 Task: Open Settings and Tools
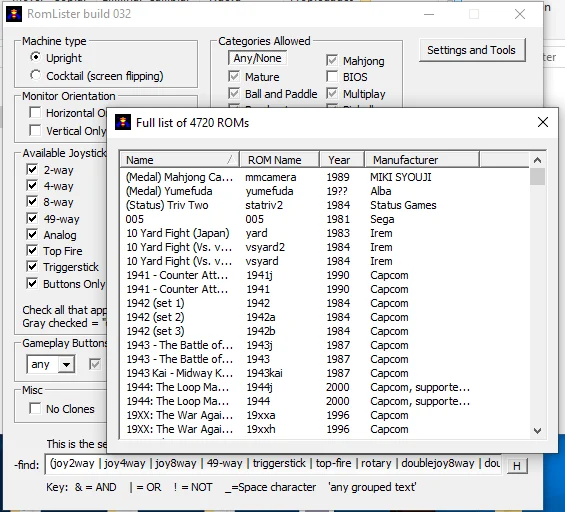click(472, 50)
